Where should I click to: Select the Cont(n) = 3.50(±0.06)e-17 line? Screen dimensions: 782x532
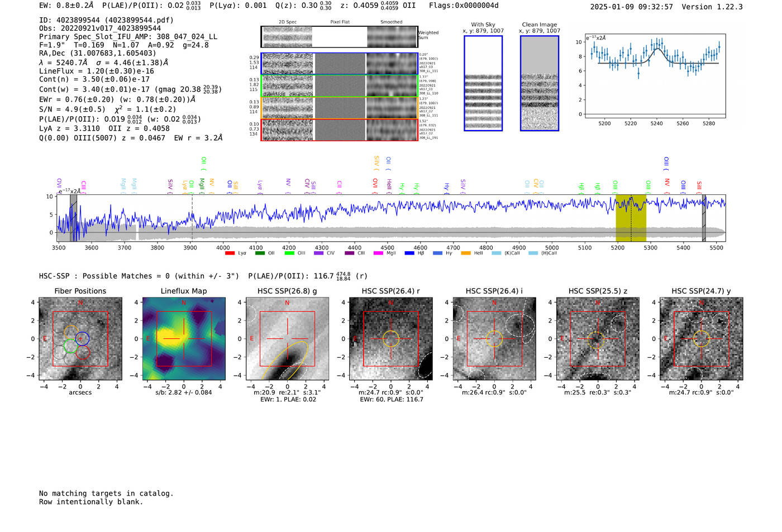(x=94, y=79)
